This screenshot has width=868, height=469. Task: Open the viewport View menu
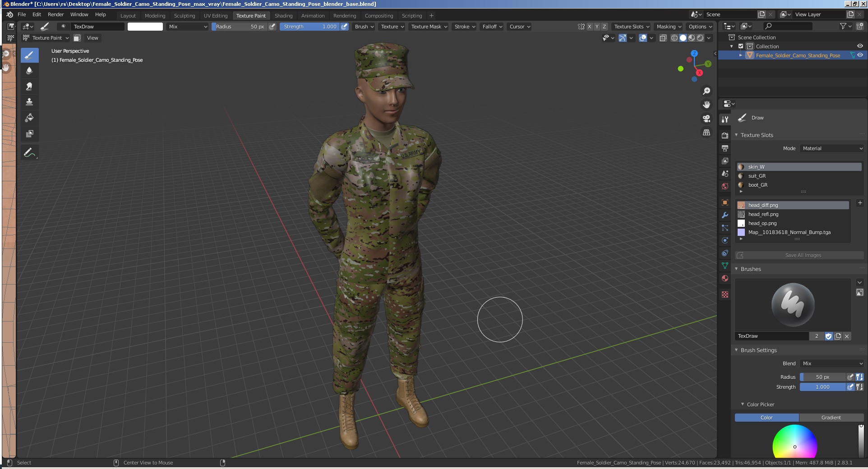coord(92,38)
